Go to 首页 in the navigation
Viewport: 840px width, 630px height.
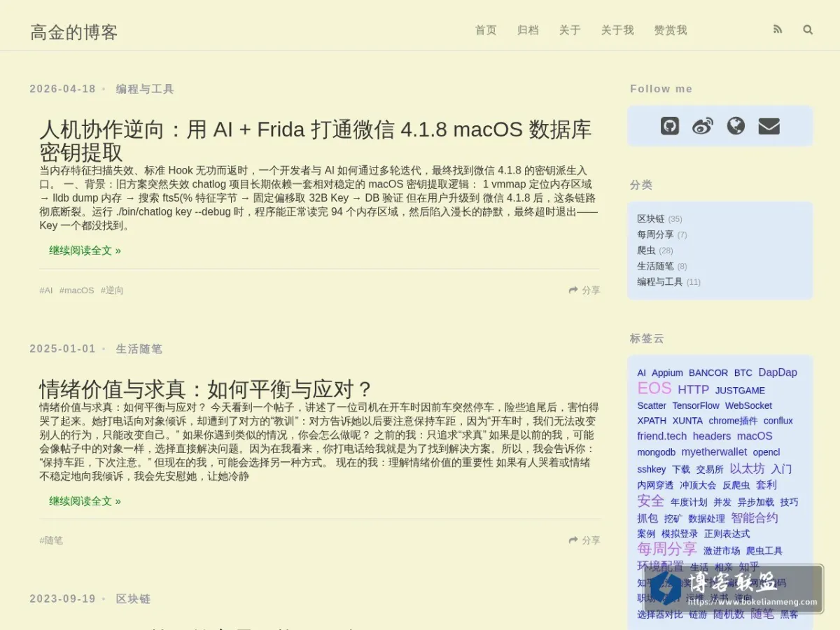[486, 30]
